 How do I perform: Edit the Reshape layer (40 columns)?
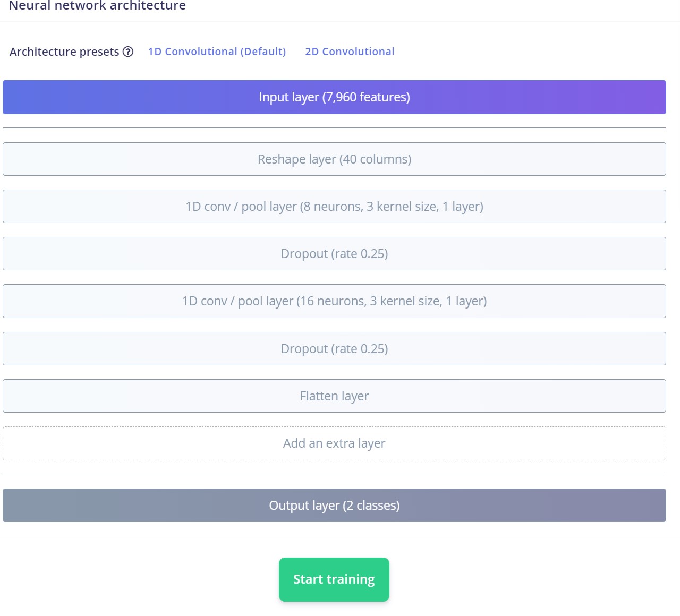pos(334,159)
